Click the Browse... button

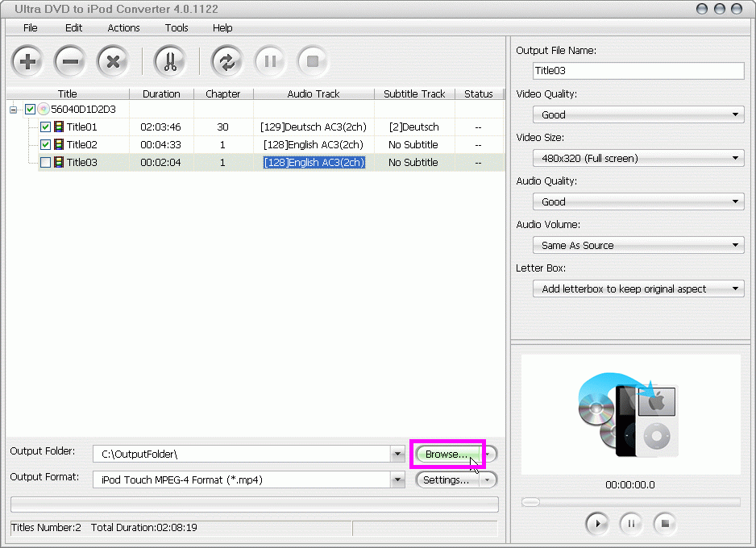(447, 454)
